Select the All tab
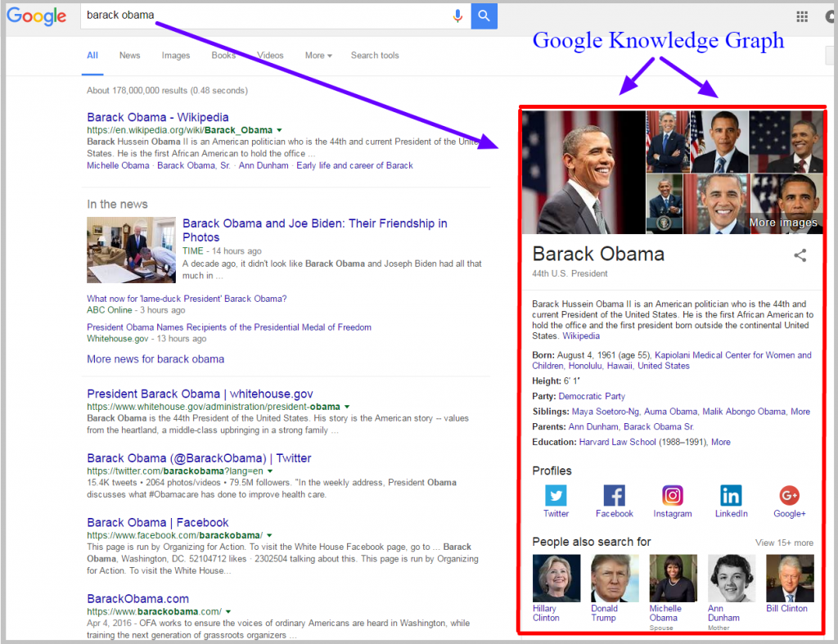The height and width of the screenshot is (644, 838). (92, 56)
